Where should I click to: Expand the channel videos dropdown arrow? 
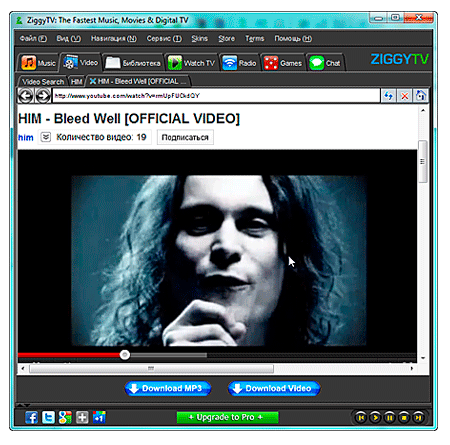pos(46,137)
